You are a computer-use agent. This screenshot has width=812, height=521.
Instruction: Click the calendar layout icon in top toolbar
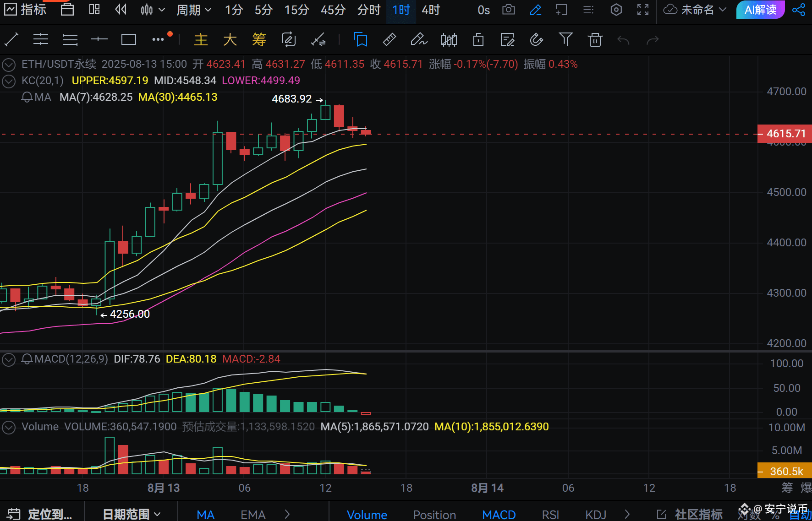pyautogui.click(x=67, y=10)
